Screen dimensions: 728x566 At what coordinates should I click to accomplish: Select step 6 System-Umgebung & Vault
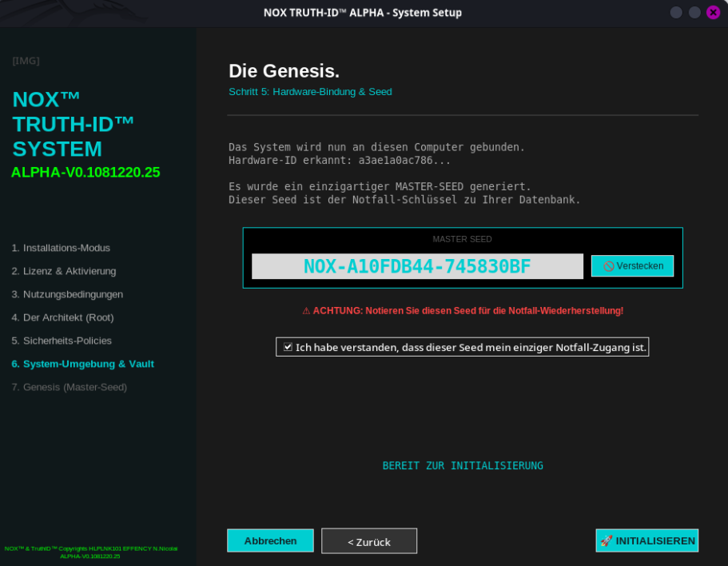click(x=82, y=364)
